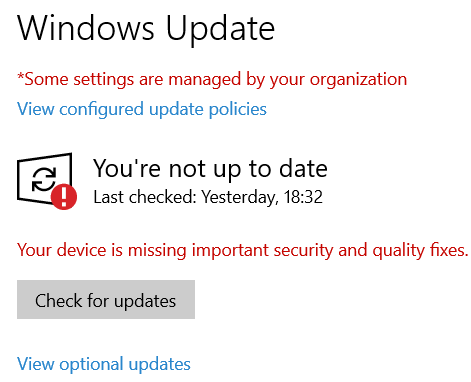
Task: Click "quality fixes" in the red warning
Action: (420, 250)
